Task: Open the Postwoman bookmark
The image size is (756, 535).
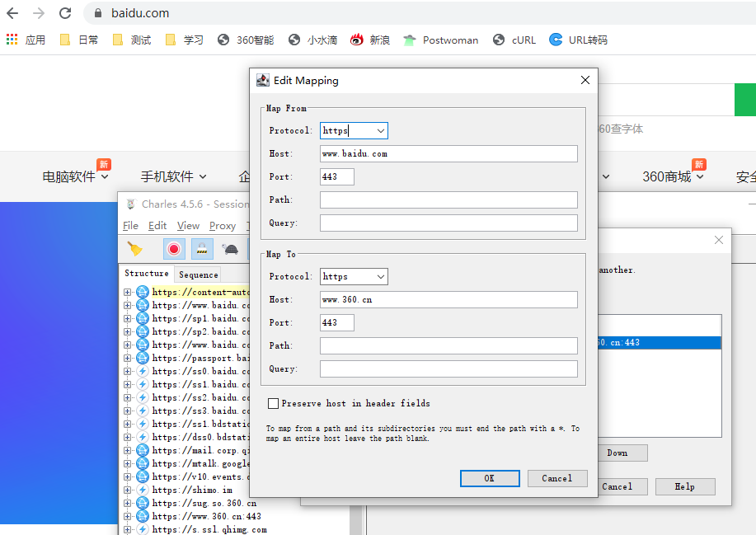Action: (441, 40)
